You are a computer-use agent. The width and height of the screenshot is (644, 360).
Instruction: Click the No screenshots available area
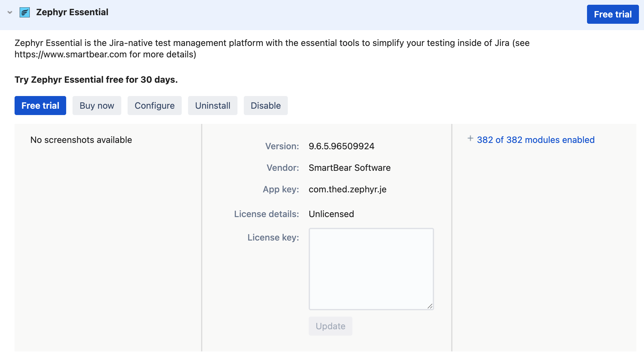(81, 140)
